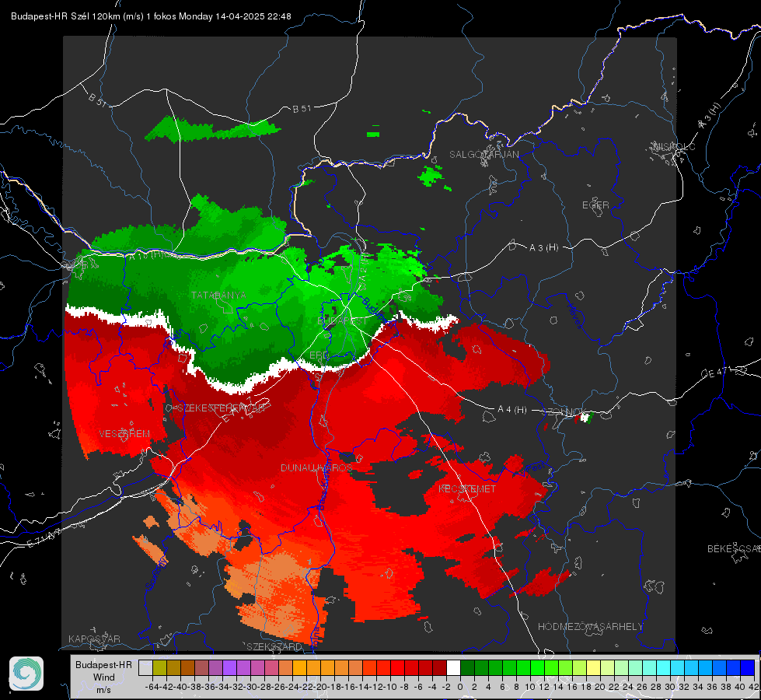Click the DUNAUJVAROS city label

coord(316,467)
